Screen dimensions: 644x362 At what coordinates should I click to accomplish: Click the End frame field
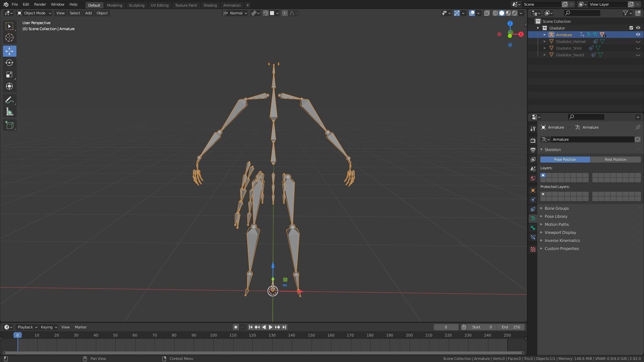pyautogui.click(x=511, y=327)
